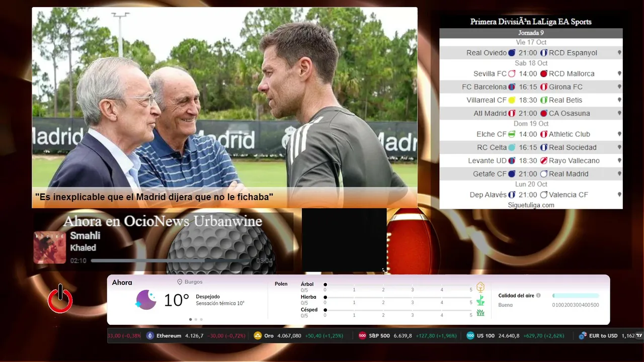Click the Getafe CF 21:00 kickoff time

[528, 174]
